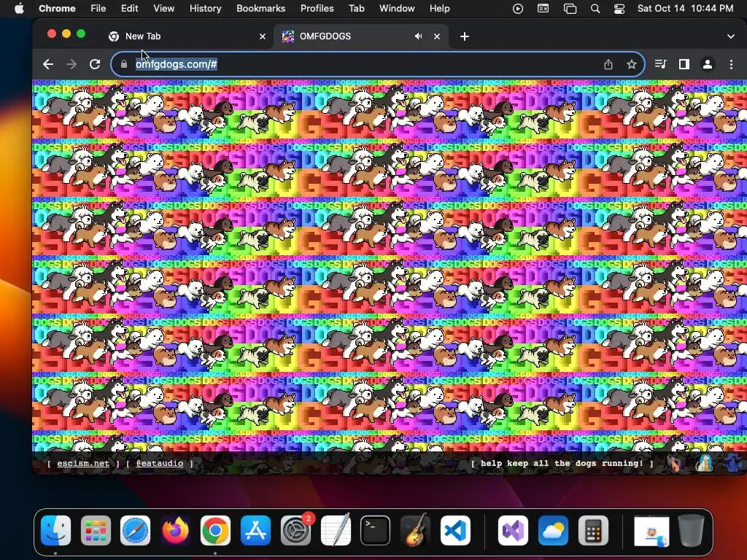
Task: Go back with the browser back arrow
Action: click(x=47, y=64)
